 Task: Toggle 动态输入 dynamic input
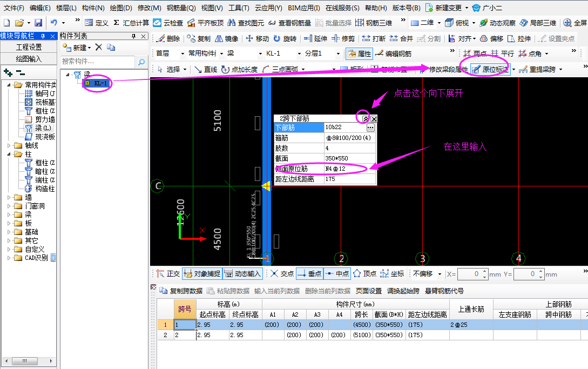click(x=242, y=274)
